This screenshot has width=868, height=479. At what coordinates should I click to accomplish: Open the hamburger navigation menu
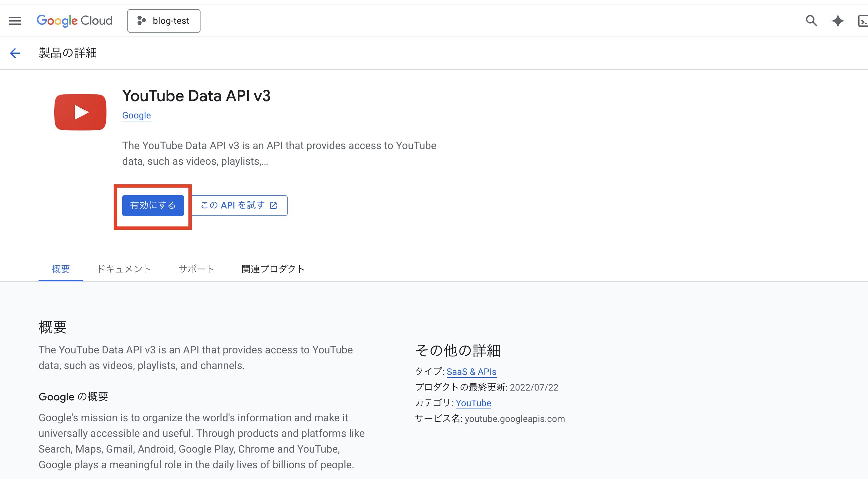15,21
